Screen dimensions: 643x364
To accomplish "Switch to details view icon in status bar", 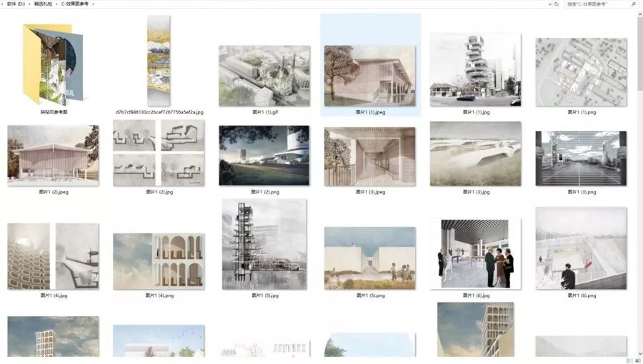I will [x=629, y=360].
